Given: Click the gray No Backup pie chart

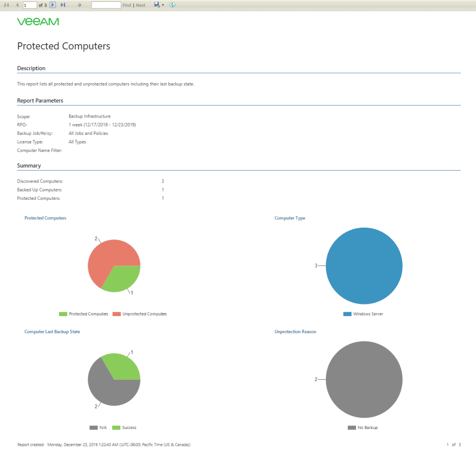Looking at the screenshot, I should [364, 379].
